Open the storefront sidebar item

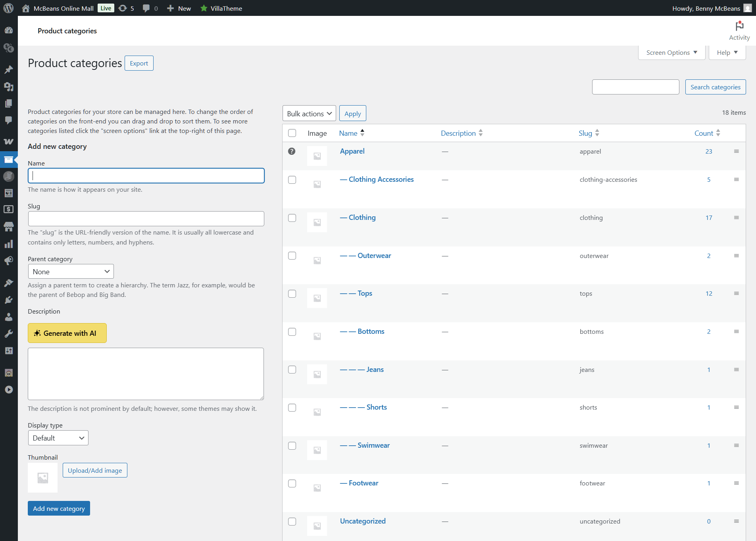point(9,227)
